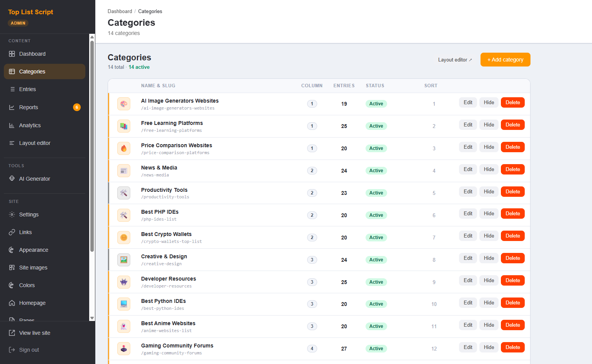This screenshot has height=364, width=592.
Task: Hide the Creative & Design category
Action: [489, 258]
